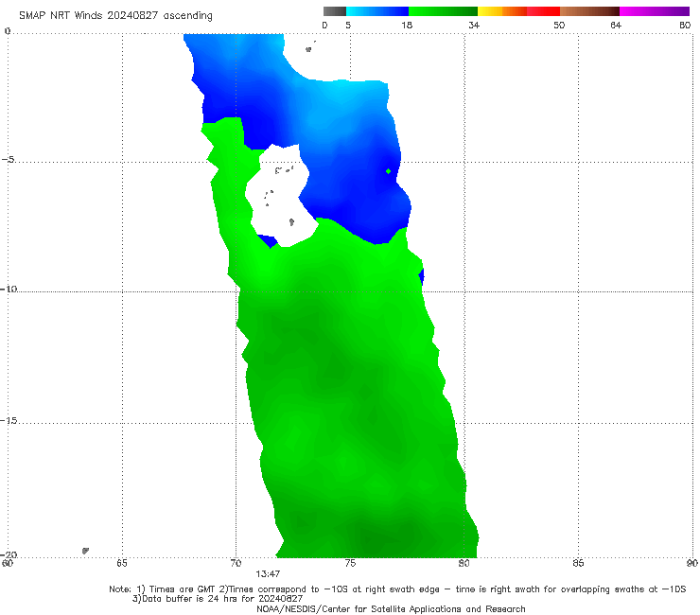The width and height of the screenshot is (700, 615).
Task: Click the title "SMAP NRT Winds 20240827 ascending"
Action: 115,15
